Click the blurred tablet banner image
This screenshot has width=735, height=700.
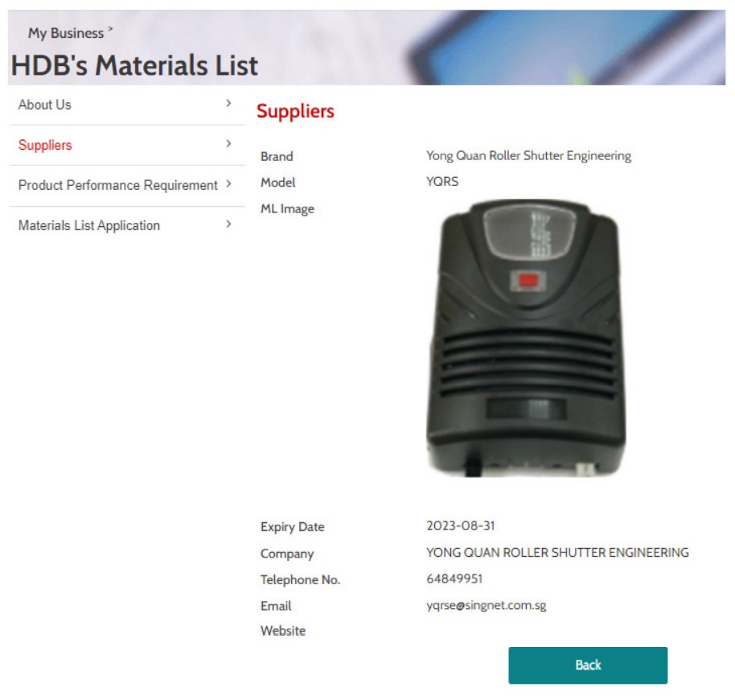(562, 47)
